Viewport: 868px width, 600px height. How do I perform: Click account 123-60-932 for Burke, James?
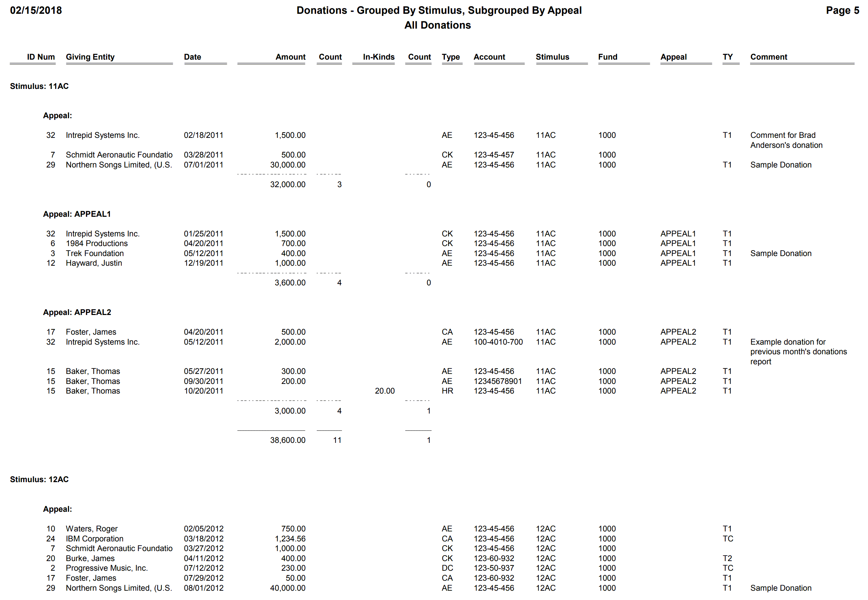coord(494,558)
